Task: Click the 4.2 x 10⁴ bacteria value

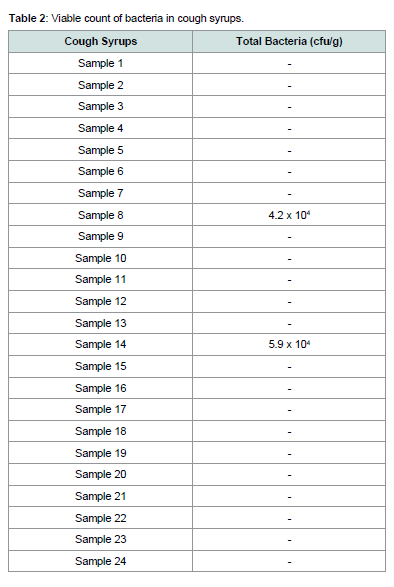Action: (289, 215)
